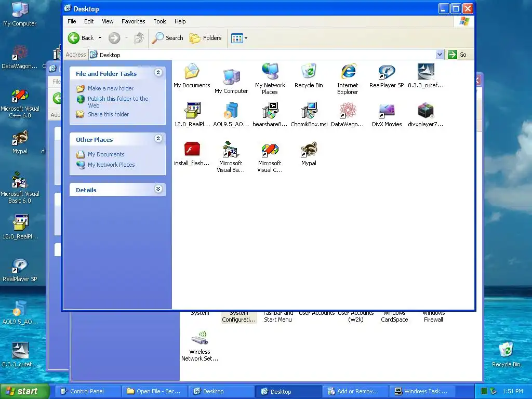Switch to Control Panel taskbar button

pyautogui.click(x=87, y=391)
